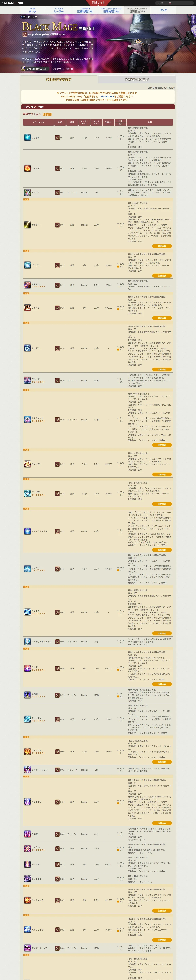Switch to the Physical Ranged DPS tab
This screenshot has height=980, width=196.
pyautogui.click(x=111, y=10)
